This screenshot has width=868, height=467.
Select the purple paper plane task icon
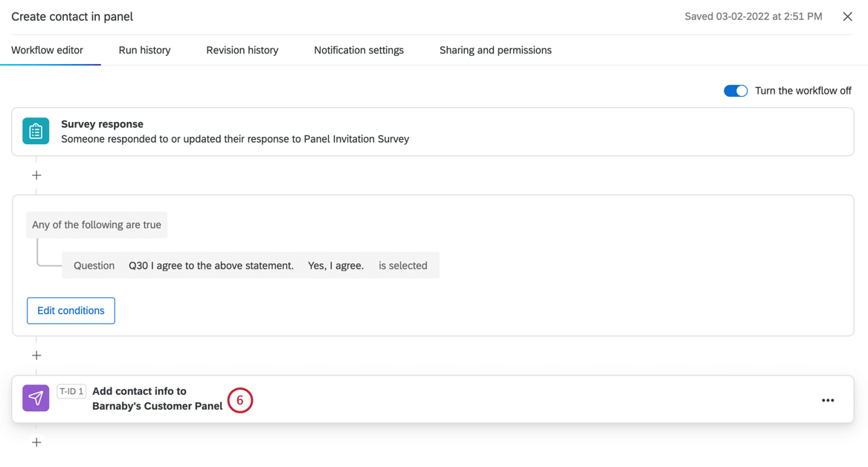(35, 398)
